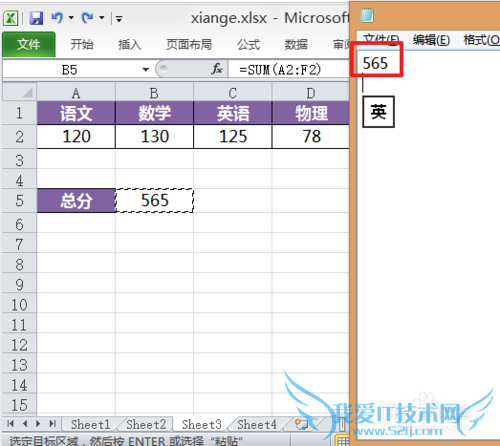Go to the previous sheet tab
Image resolution: width=500 pixels, height=446 pixels.
tap(25, 424)
